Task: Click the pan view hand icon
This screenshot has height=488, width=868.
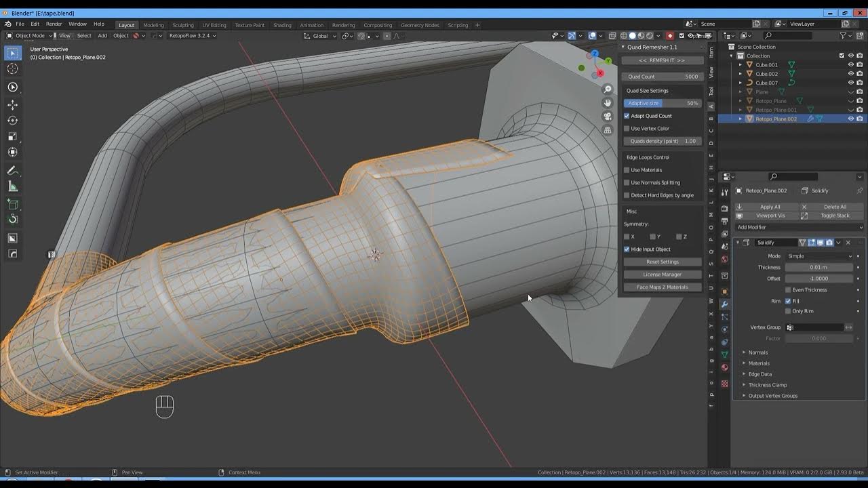Action: (608, 102)
